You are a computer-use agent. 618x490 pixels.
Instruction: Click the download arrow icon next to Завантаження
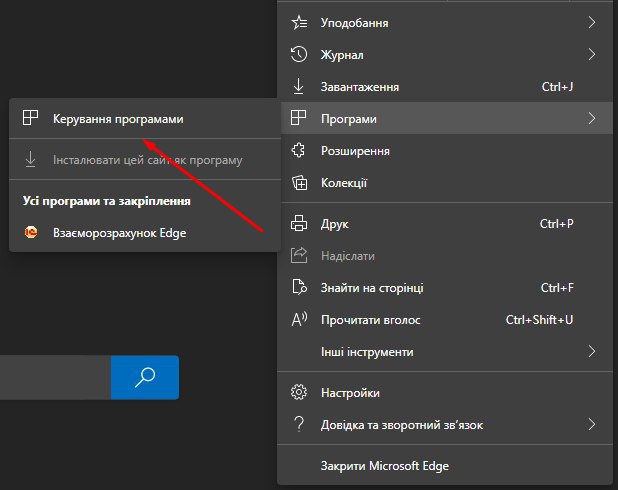[x=299, y=86]
